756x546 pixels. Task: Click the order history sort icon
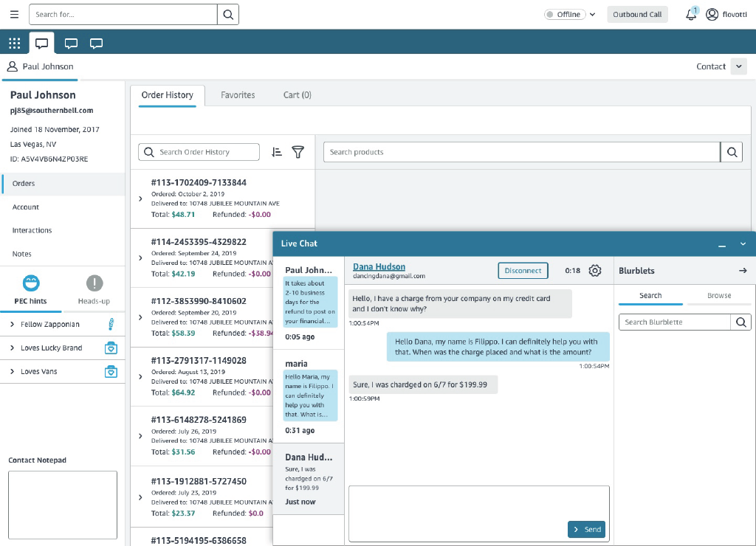[x=277, y=152]
